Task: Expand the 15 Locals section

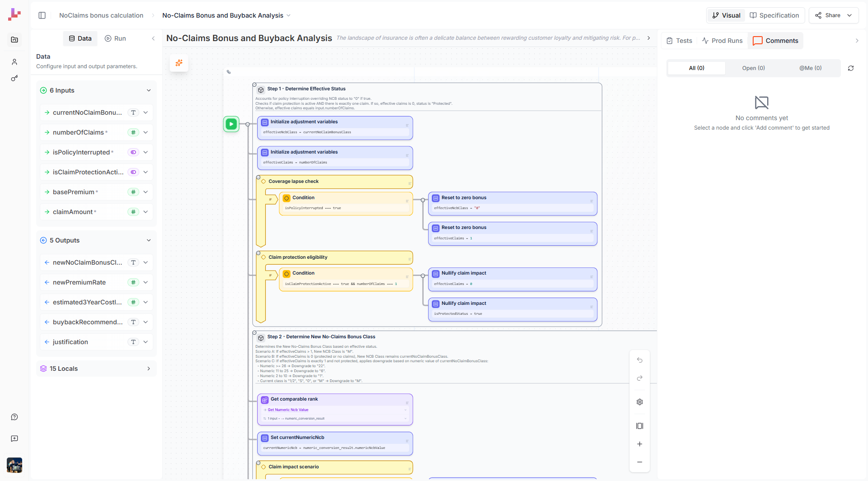Action: pos(149,369)
